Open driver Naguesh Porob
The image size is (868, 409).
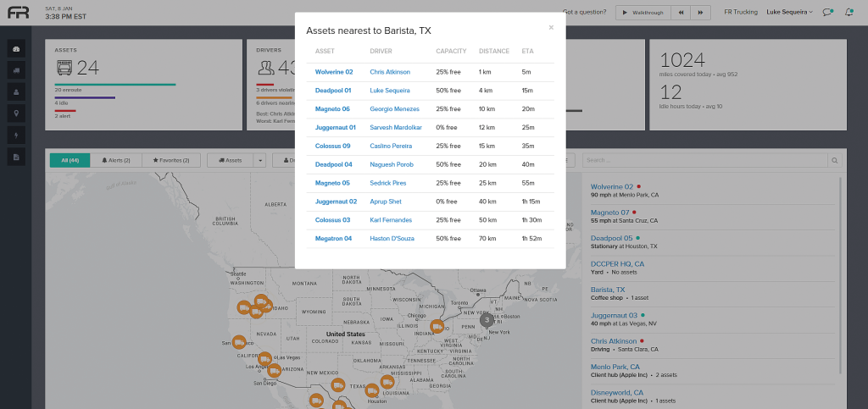[x=392, y=165]
